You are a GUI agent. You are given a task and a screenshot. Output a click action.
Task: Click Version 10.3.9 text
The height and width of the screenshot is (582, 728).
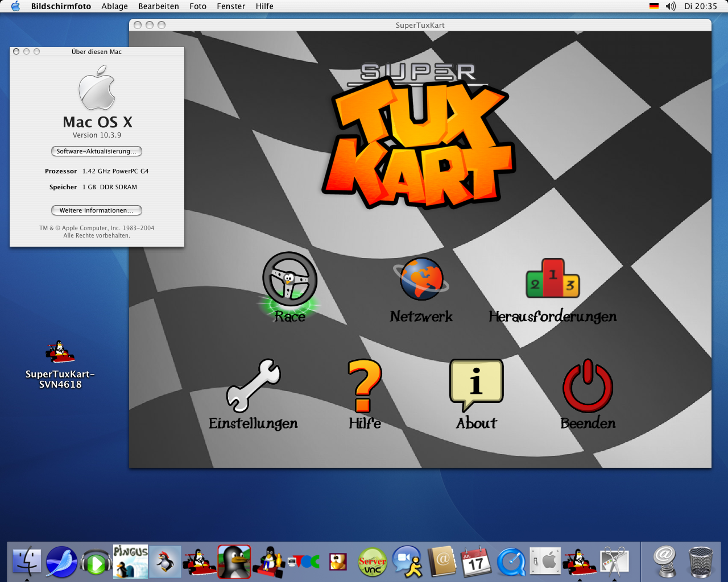click(97, 135)
